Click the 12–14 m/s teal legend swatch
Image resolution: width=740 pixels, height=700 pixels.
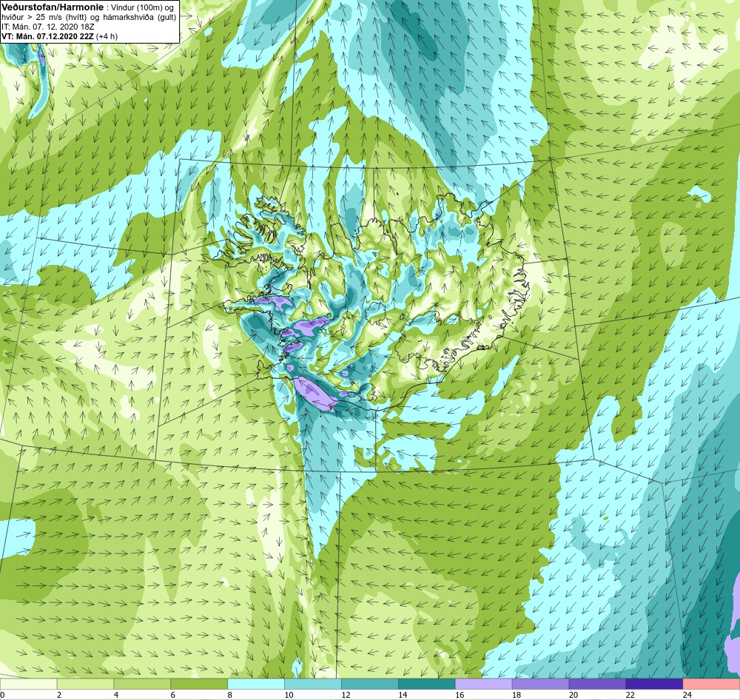click(370, 684)
